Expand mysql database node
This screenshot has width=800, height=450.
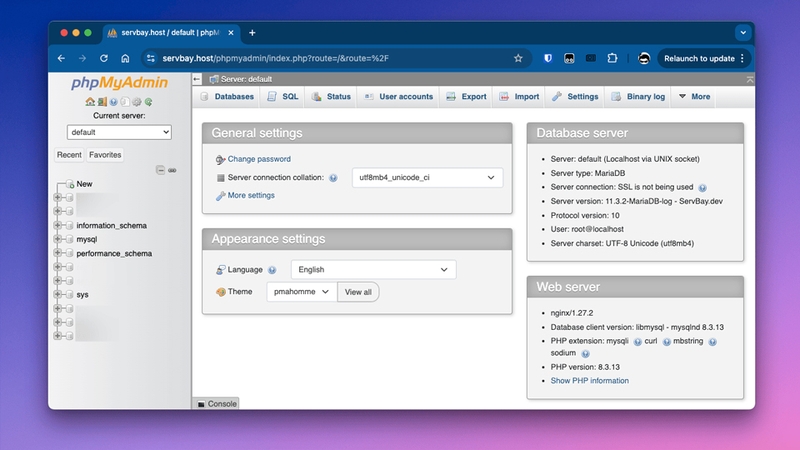coord(58,239)
